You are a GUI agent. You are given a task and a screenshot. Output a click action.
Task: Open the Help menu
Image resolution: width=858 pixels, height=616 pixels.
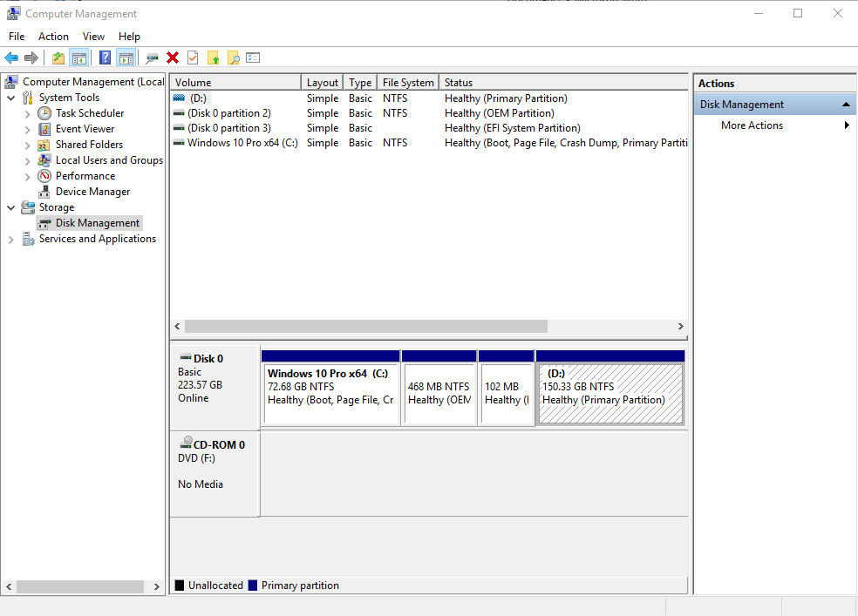[129, 37]
